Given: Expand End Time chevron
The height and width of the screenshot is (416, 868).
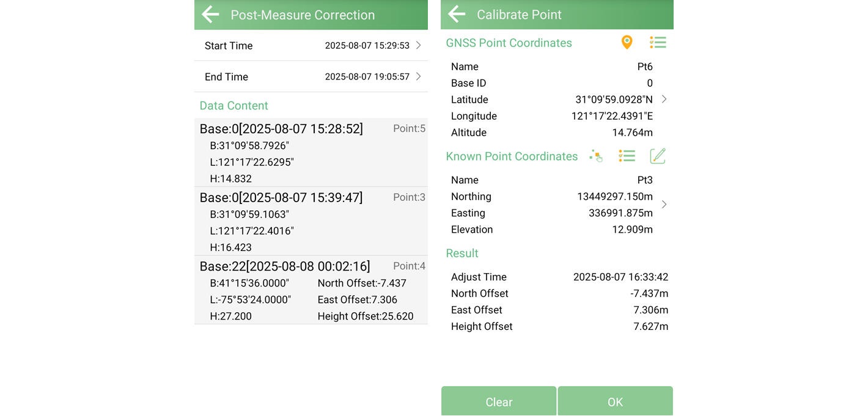Looking at the screenshot, I should click(x=419, y=76).
